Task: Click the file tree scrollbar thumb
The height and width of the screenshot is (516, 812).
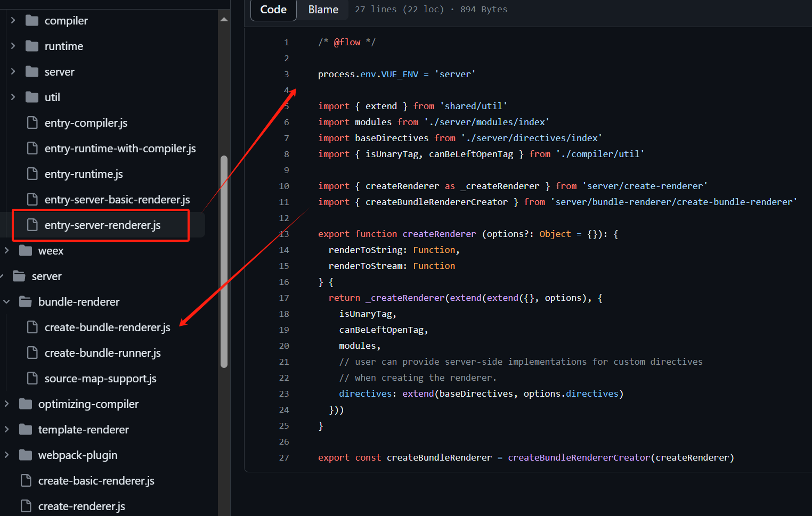Action: (224, 261)
